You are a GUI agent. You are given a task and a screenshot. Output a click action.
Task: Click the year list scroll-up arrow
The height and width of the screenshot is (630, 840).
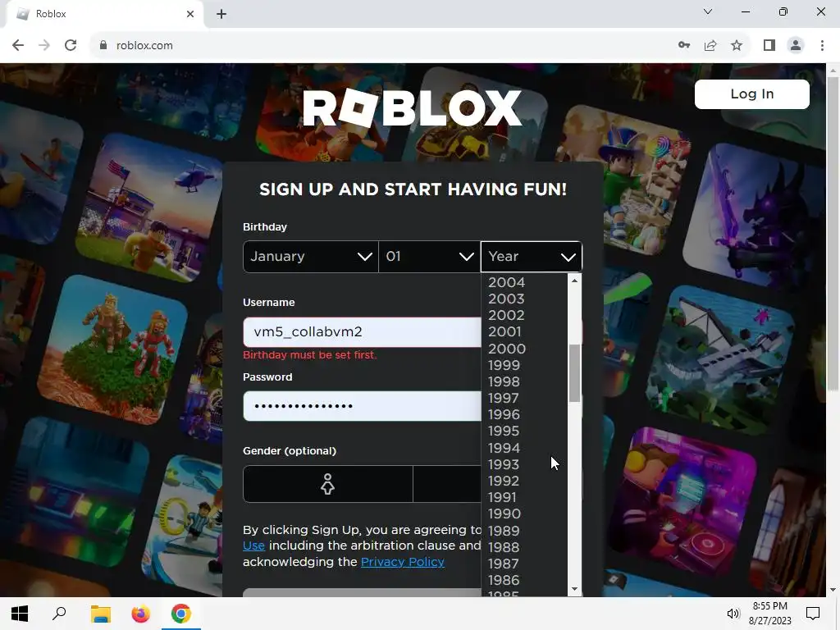pyautogui.click(x=575, y=281)
